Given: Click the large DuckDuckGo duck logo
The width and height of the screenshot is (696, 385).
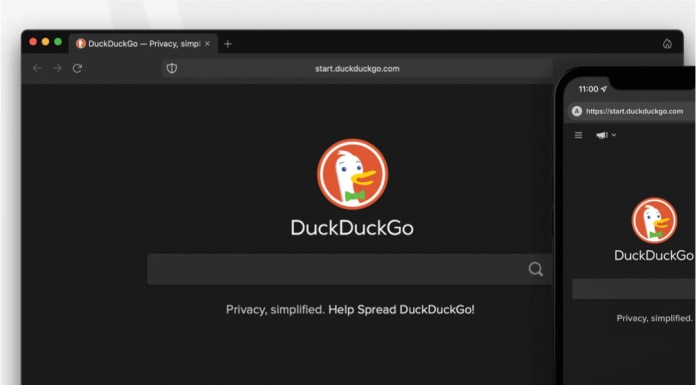Looking at the screenshot, I should tap(352, 174).
